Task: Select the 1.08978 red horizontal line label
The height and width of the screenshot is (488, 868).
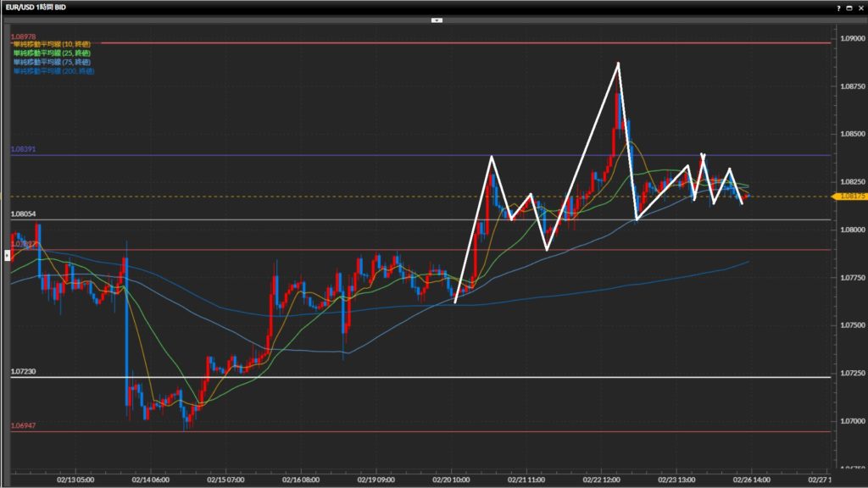Action: click(x=24, y=36)
